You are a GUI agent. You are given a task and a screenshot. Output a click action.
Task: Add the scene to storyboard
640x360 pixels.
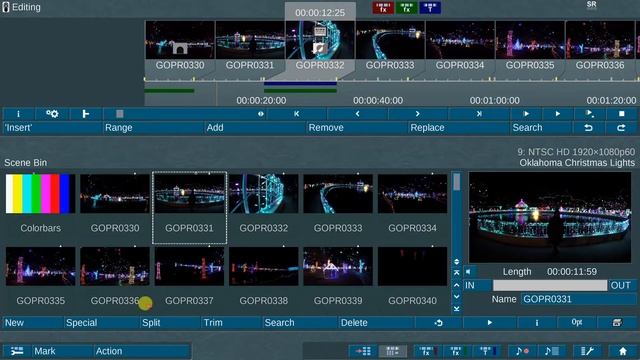tap(255, 128)
